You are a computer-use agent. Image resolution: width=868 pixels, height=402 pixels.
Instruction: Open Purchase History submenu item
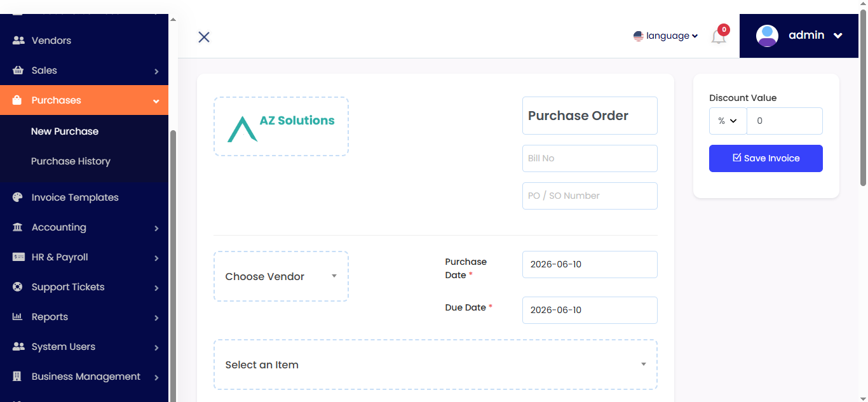(71, 161)
